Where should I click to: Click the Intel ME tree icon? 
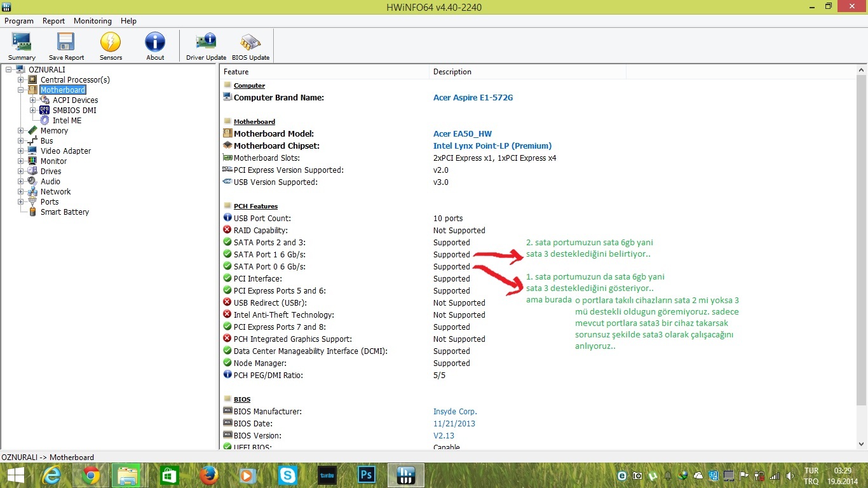tap(44, 120)
